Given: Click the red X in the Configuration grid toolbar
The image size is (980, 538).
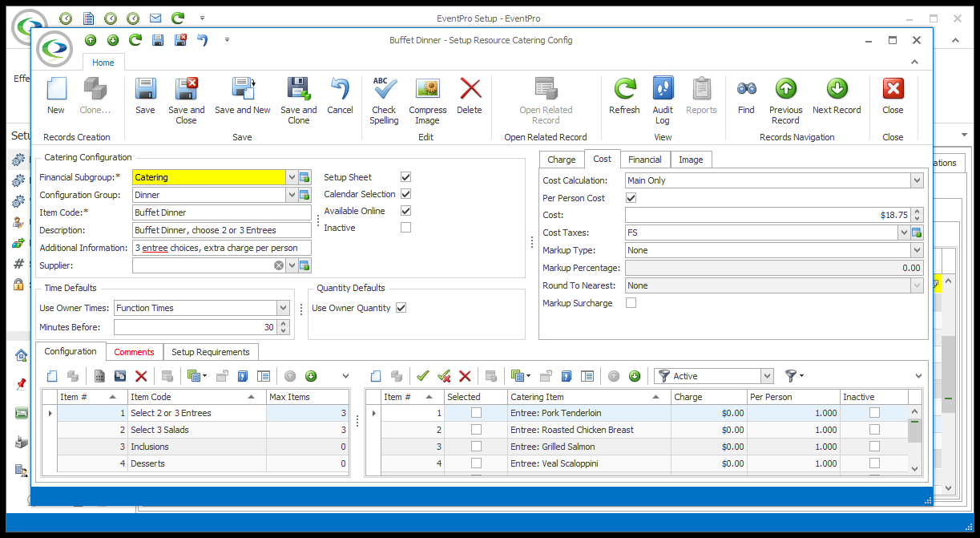Looking at the screenshot, I should pos(141,376).
